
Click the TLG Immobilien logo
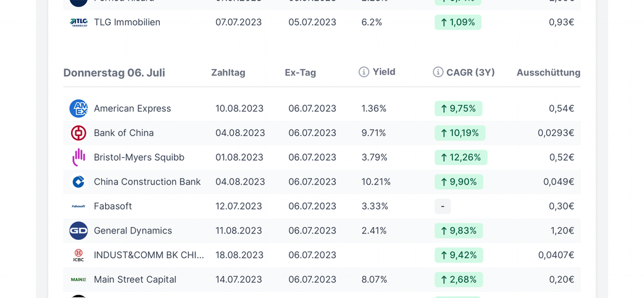(x=78, y=22)
